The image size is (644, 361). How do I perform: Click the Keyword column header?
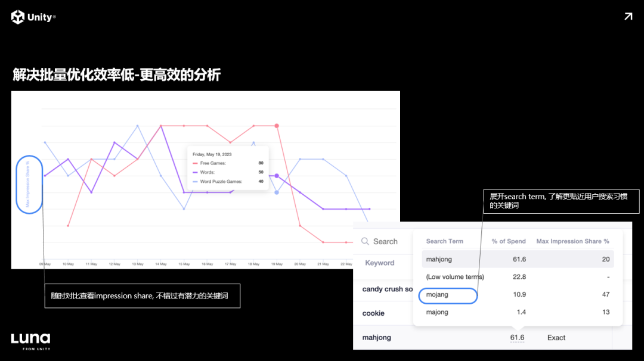(x=379, y=263)
